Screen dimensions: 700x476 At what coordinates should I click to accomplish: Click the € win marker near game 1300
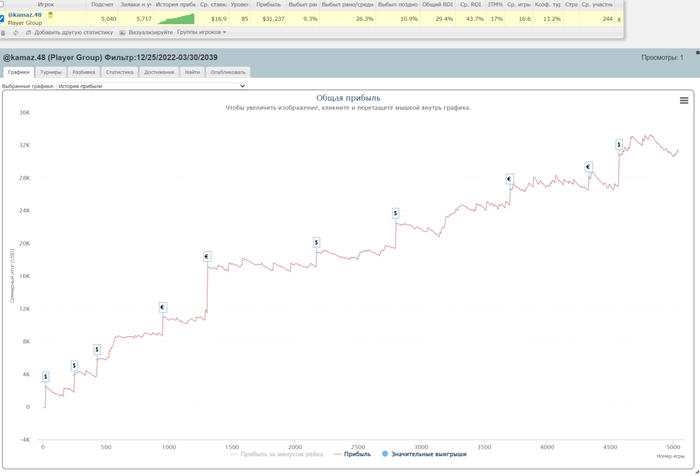click(x=207, y=257)
